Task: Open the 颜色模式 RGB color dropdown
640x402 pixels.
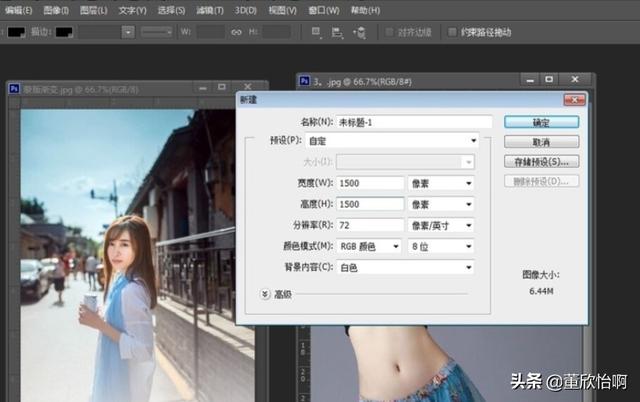Action: (370, 246)
